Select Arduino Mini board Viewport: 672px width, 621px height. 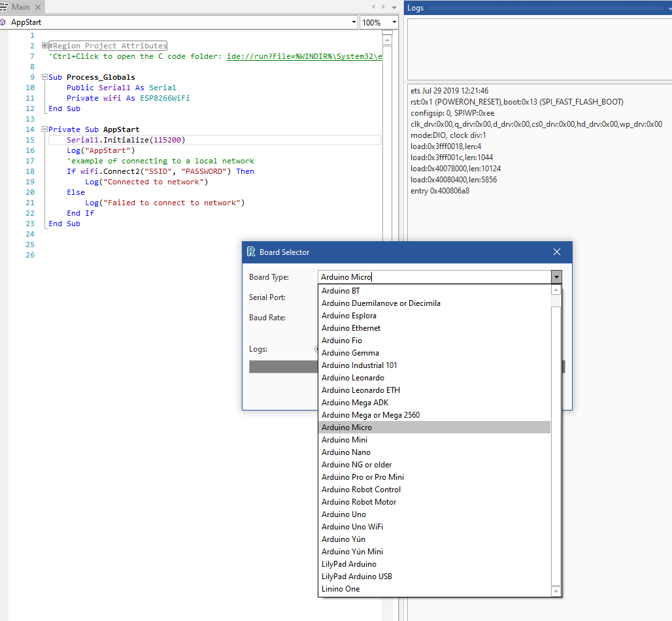(x=435, y=440)
